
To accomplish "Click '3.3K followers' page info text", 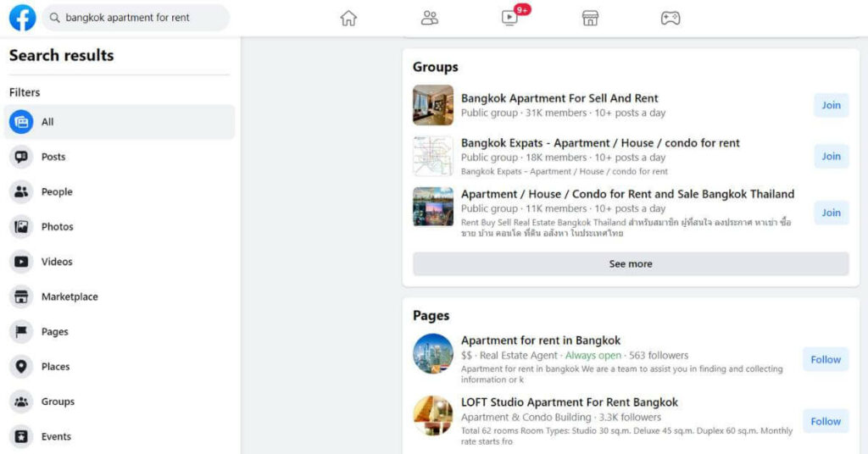I will tap(630, 418).
